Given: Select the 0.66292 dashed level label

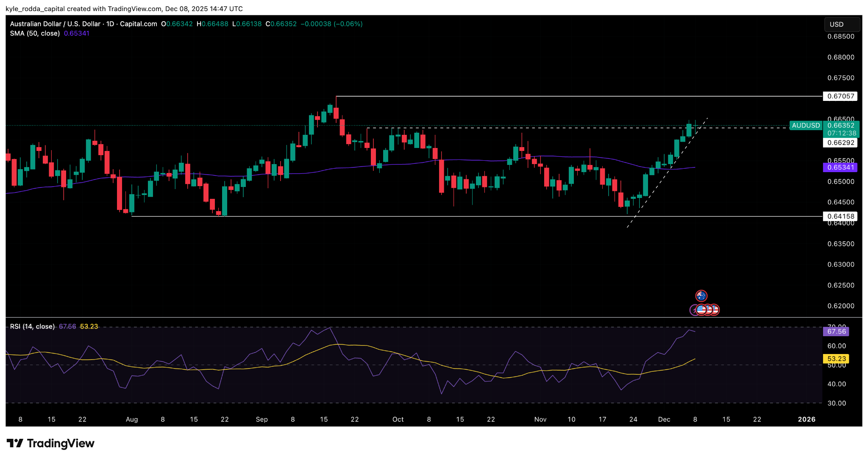Looking at the screenshot, I should tap(840, 143).
